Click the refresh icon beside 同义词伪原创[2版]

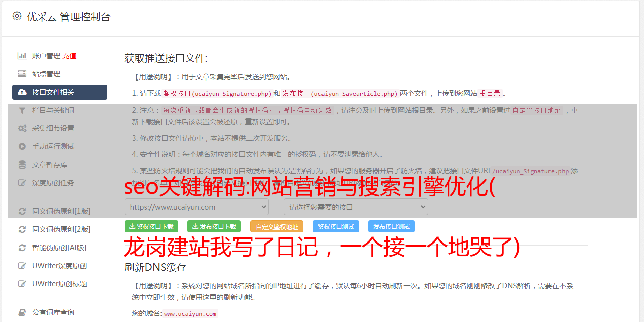click(22, 229)
